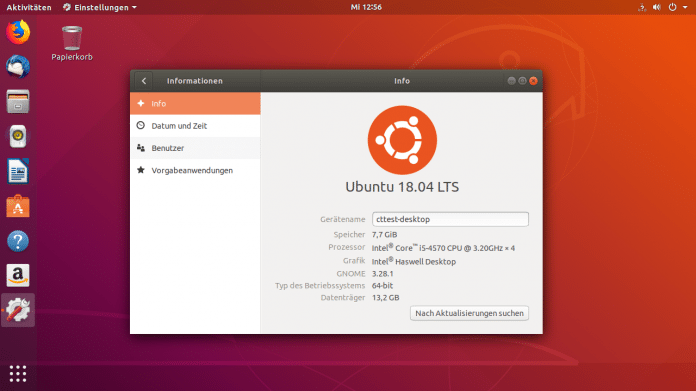The image size is (696, 391).
Task: Click the Gerätename field cttest-desktop
Action: tap(450, 219)
